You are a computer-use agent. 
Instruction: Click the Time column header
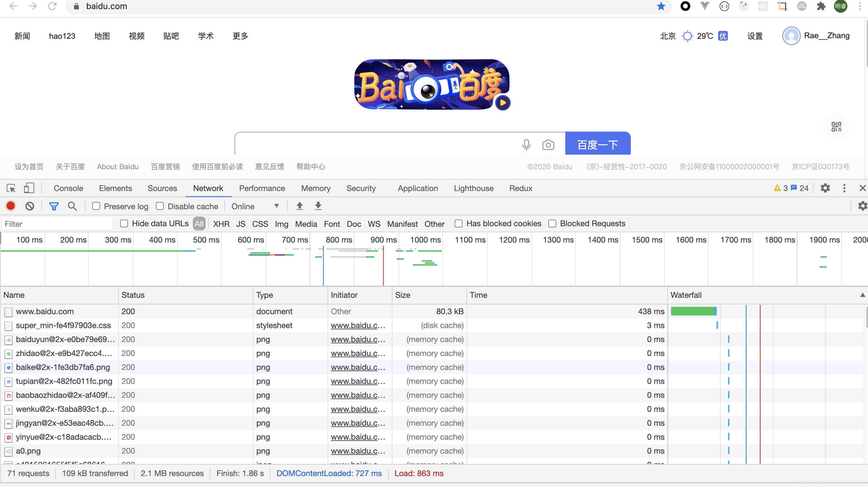click(x=567, y=295)
